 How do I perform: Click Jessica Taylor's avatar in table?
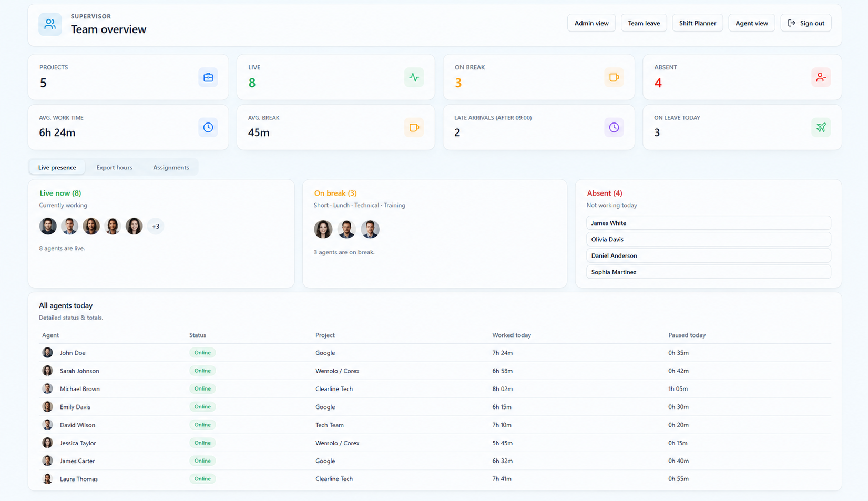(x=47, y=443)
